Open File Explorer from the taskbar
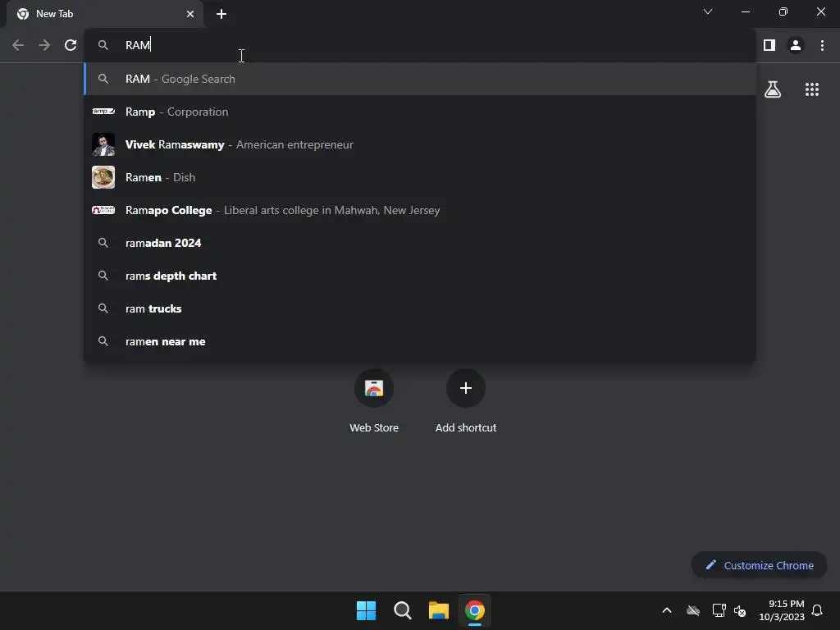840x630 pixels. coord(438,610)
